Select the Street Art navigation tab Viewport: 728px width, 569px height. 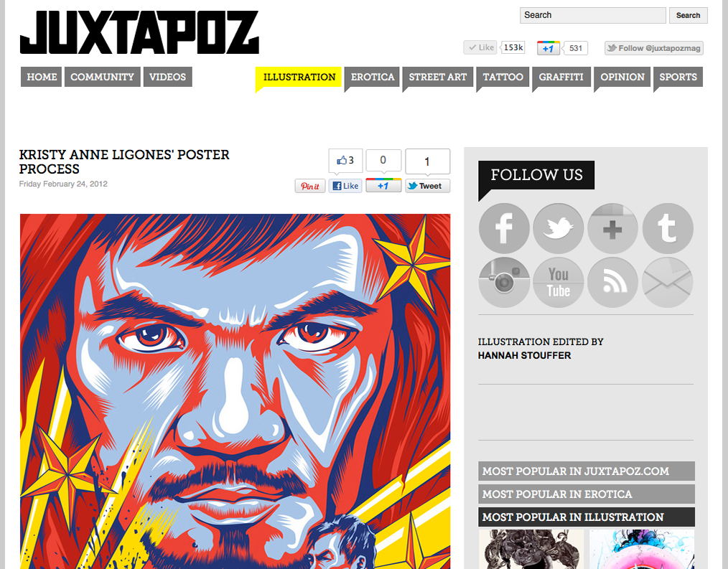click(437, 77)
